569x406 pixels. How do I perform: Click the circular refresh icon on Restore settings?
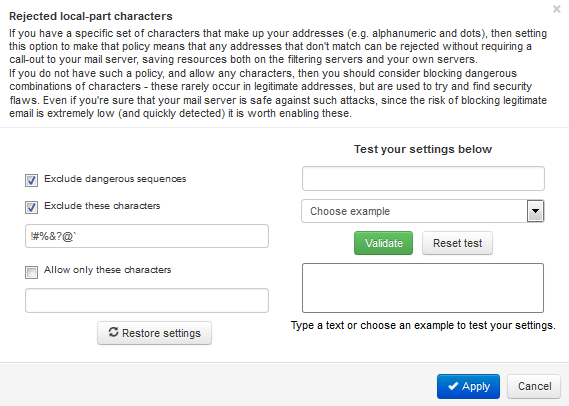tap(114, 332)
